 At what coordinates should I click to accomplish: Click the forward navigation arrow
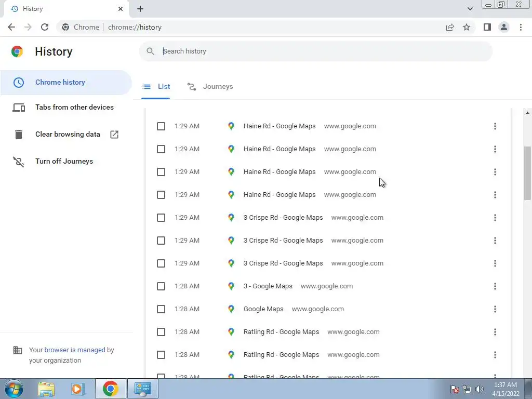(x=28, y=27)
